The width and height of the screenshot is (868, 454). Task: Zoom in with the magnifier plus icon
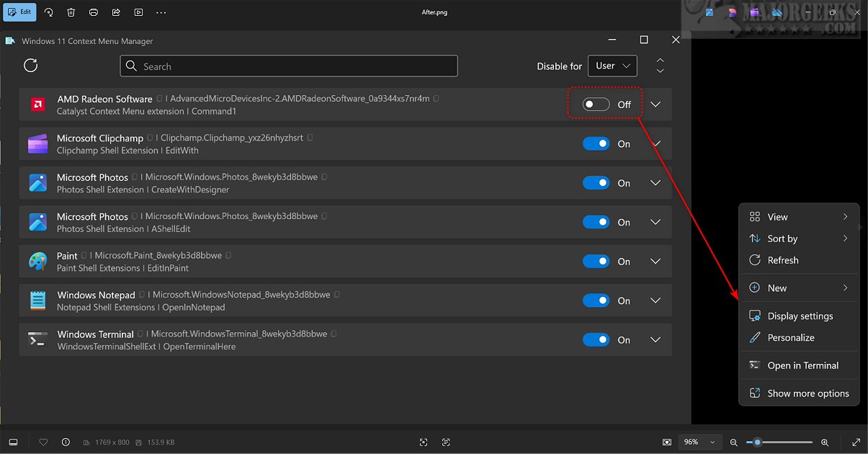[825, 442]
